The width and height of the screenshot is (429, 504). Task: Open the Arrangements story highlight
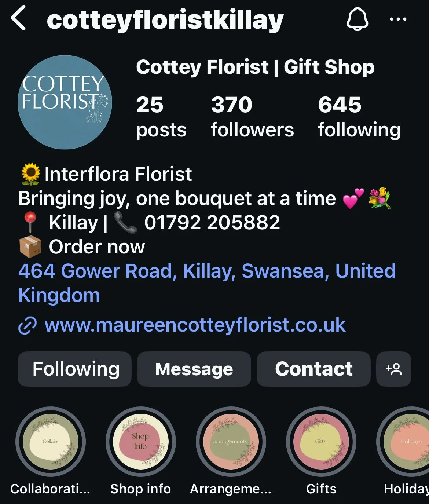[231, 442]
